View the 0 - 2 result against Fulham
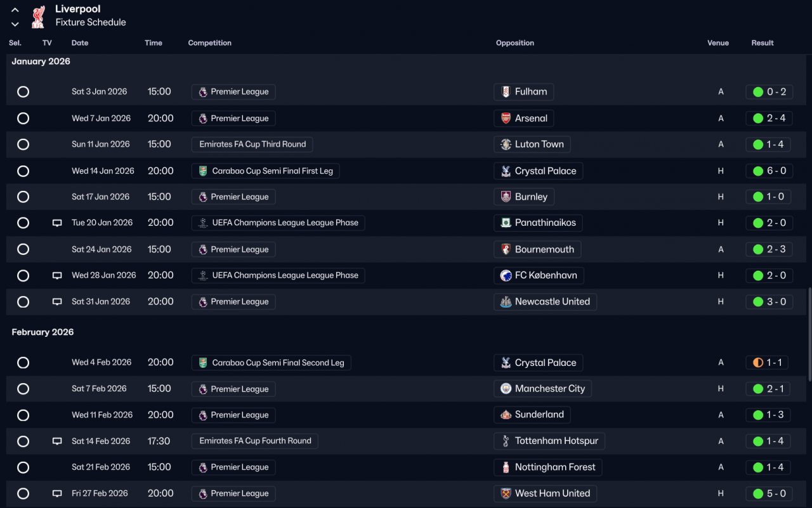This screenshot has height=508, width=812. (769, 92)
